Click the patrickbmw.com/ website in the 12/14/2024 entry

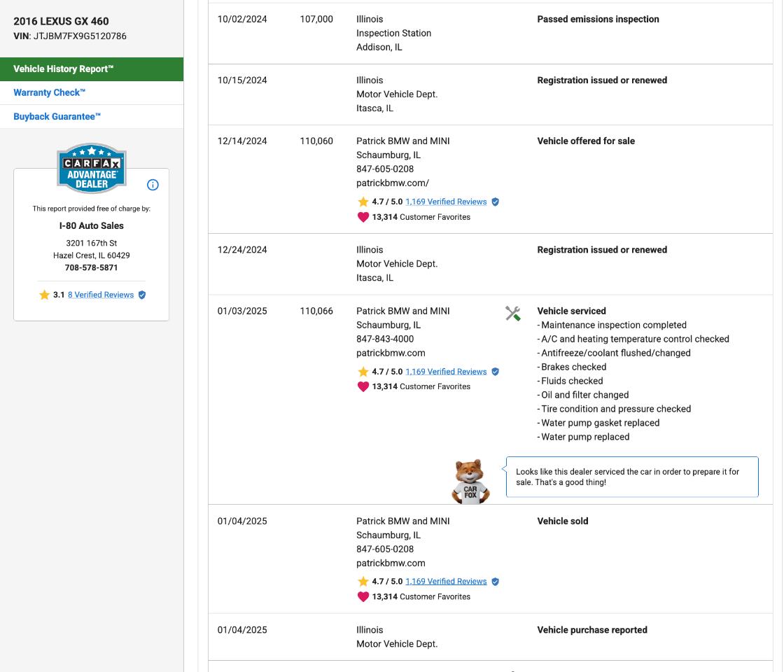pyautogui.click(x=392, y=183)
